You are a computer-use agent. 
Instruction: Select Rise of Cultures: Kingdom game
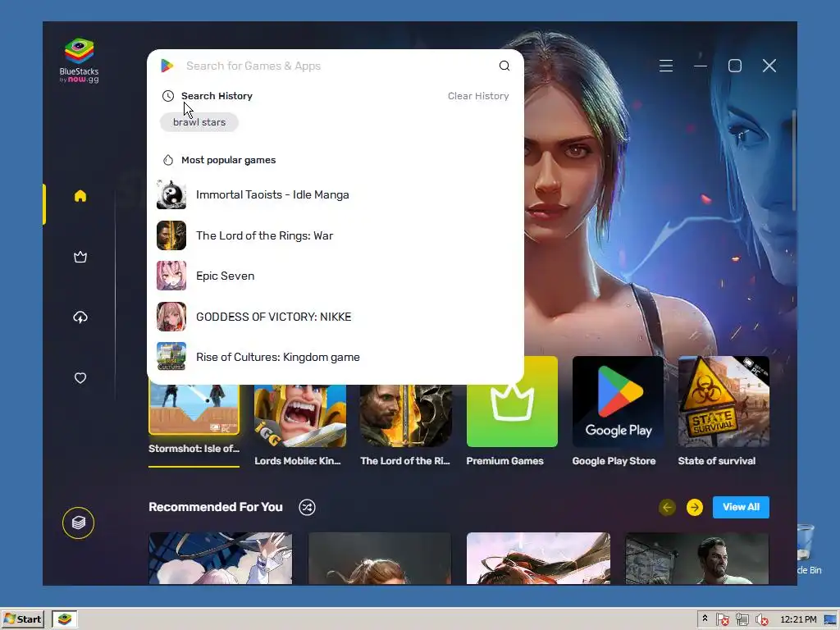[335, 357]
